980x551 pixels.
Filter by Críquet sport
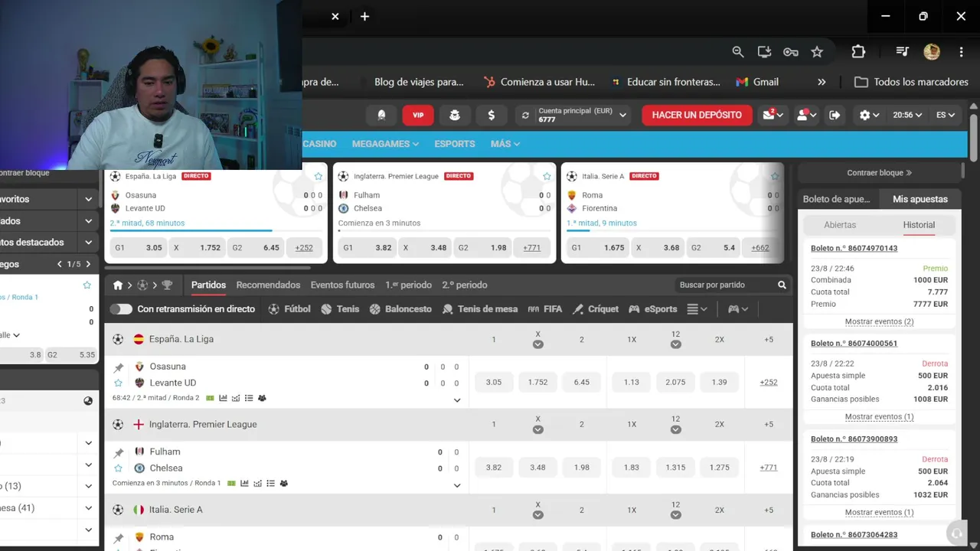[x=596, y=309]
